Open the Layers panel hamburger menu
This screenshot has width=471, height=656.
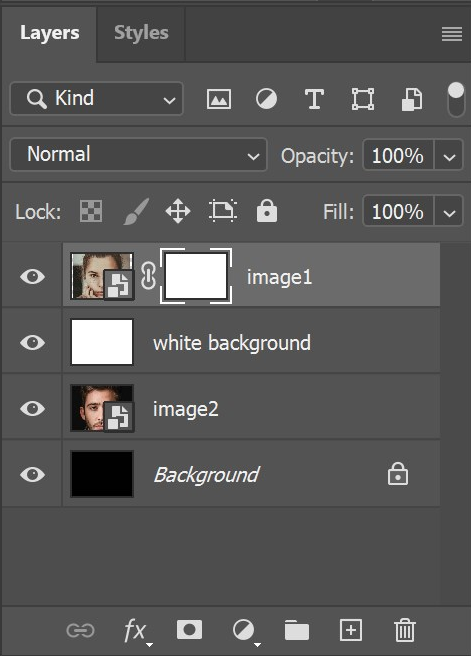coord(452,33)
